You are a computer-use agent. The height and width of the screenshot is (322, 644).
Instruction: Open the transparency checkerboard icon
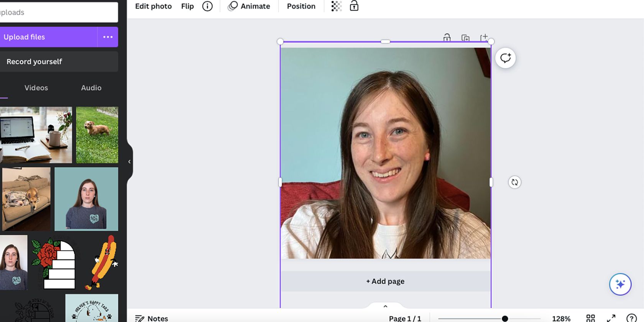point(336,6)
